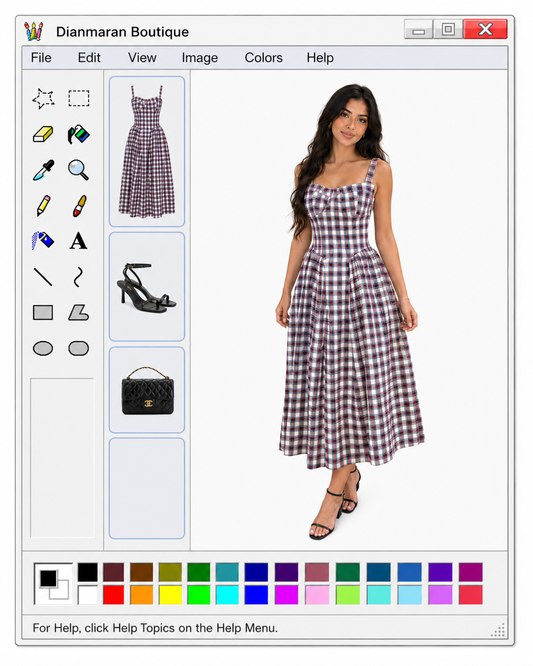Pick the lavender purple swatch in bottom row
The width and height of the screenshot is (533, 666).
click(440, 595)
